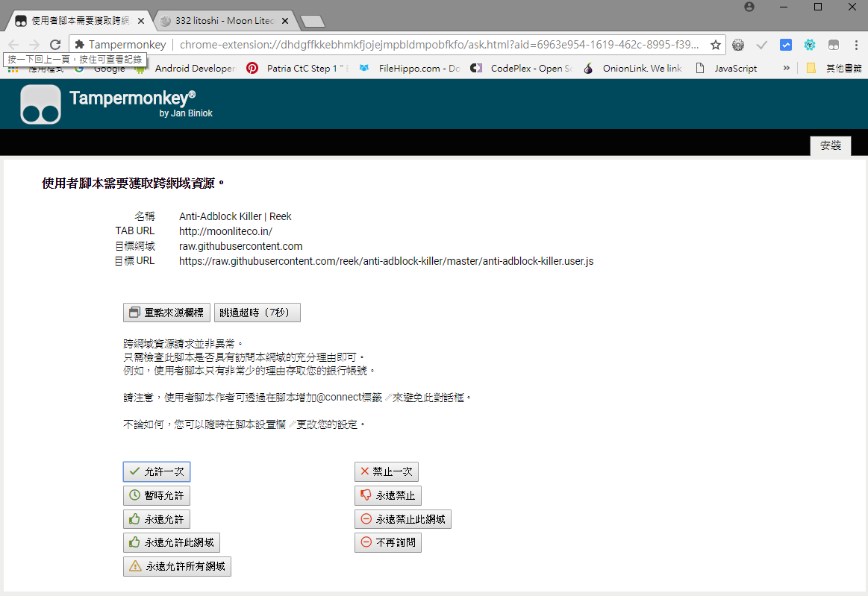The height and width of the screenshot is (596, 868).
Task: Open the JavaScript bookmark
Action: pyautogui.click(x=726, y=68)
